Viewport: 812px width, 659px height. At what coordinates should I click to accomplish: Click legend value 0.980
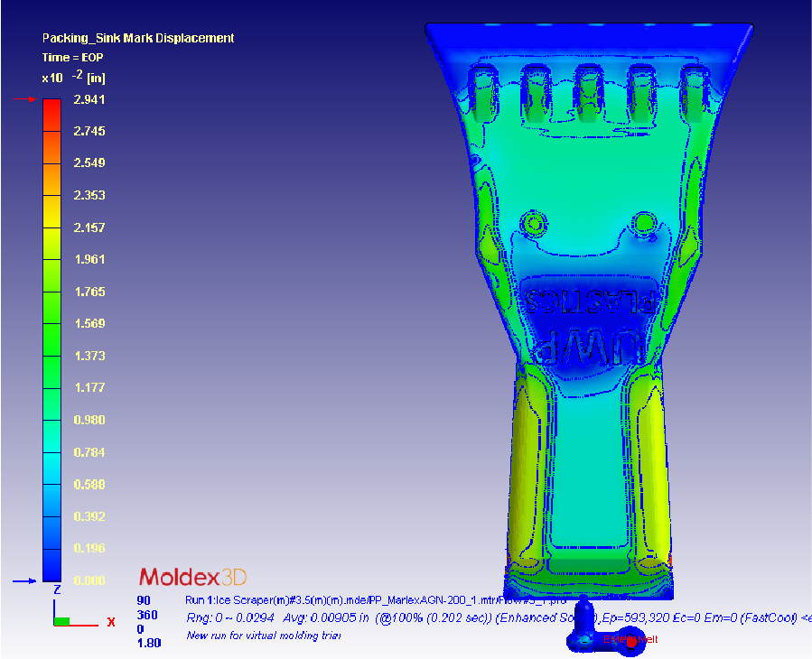click(89, 420)
